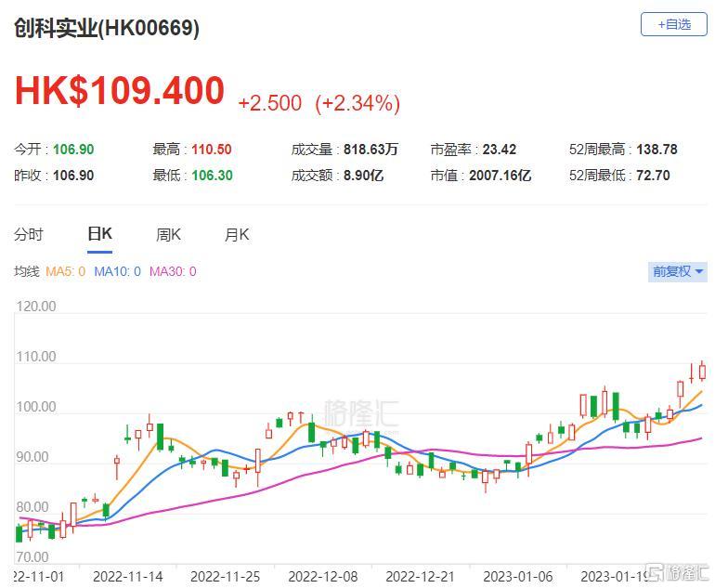
Task: Click the 最高 value 110.50
Action: 212,150
